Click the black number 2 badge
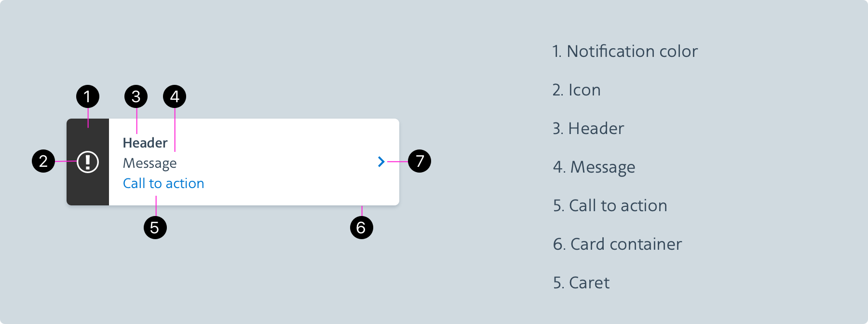The width and height of the screenshot is (868, 324). pyautogui.click(x=43, y=161)
